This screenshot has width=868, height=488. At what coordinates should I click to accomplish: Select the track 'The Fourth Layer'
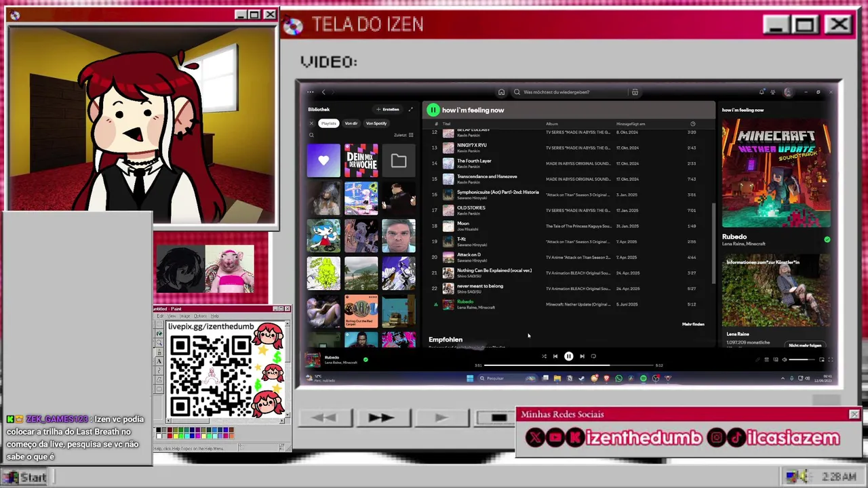pyautogui.click(x=474, y=161)
